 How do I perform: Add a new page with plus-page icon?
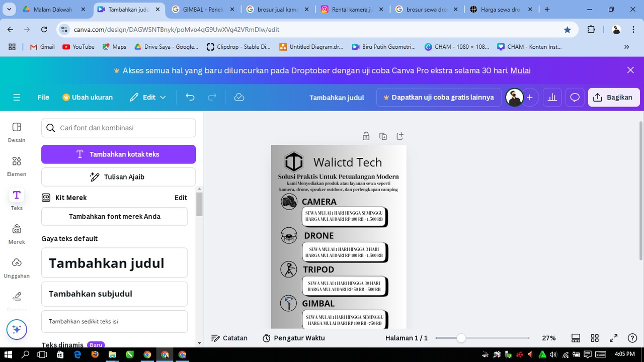[x=400, y=136]
